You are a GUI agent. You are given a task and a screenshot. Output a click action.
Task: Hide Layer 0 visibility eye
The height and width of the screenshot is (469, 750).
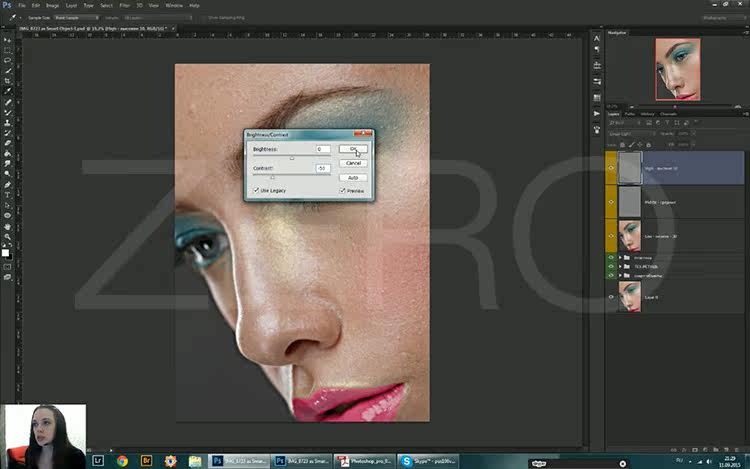[x=611, y=297]
